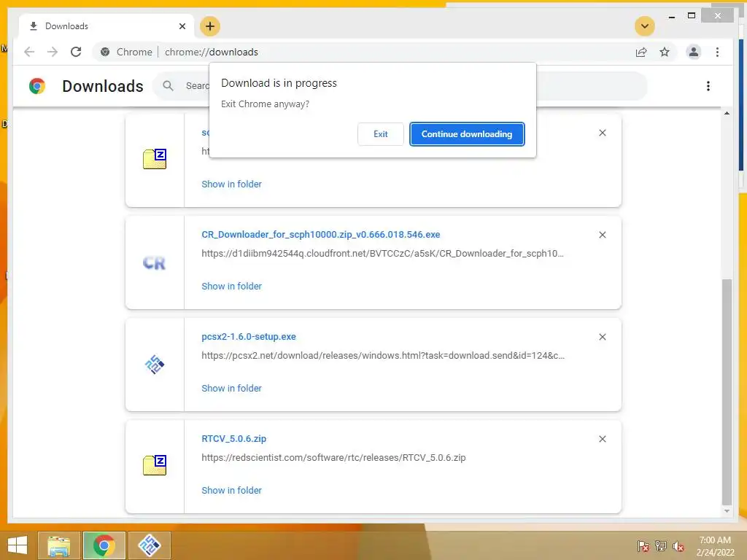Click the redscientist.com source URL
Screen dimensions: 747x560
click(333, 458)
